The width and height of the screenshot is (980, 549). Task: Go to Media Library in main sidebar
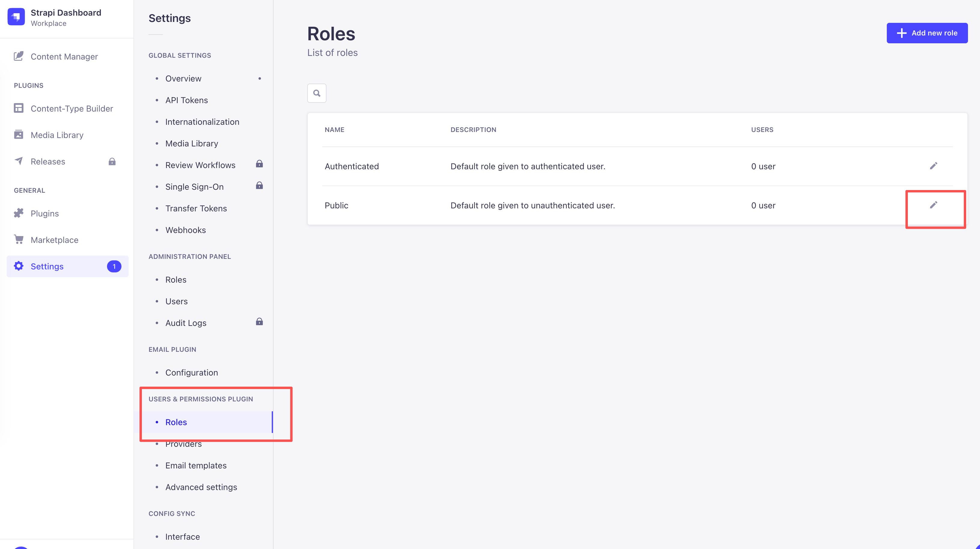[x=57, y=135]
